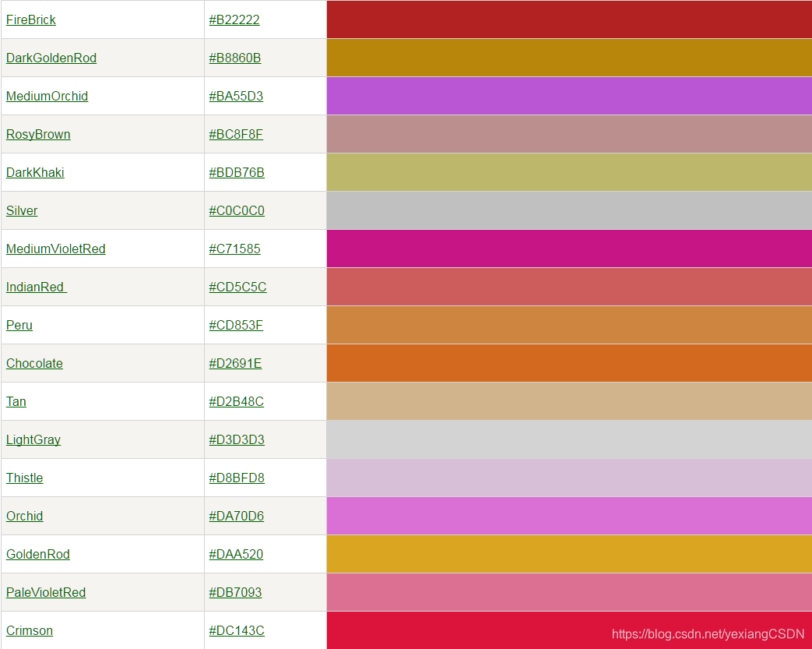Open the GoldenRod color name link

click(38, 554)
